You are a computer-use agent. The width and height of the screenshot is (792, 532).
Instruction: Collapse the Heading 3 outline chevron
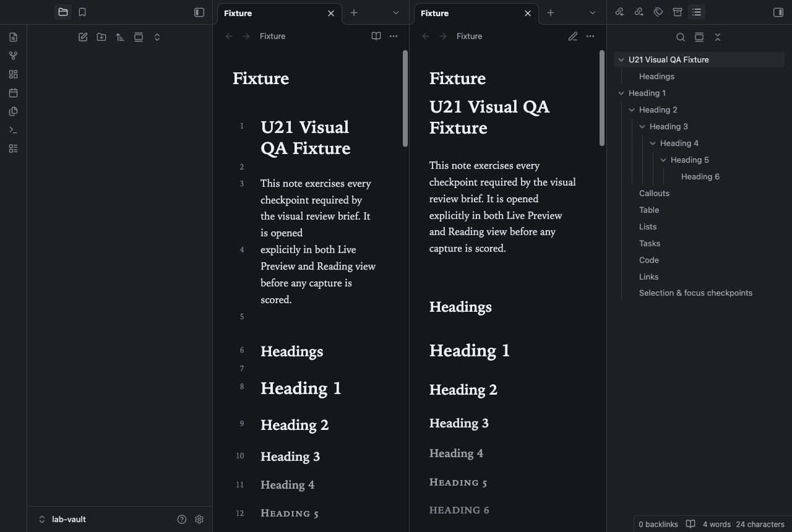click(642, 126)
